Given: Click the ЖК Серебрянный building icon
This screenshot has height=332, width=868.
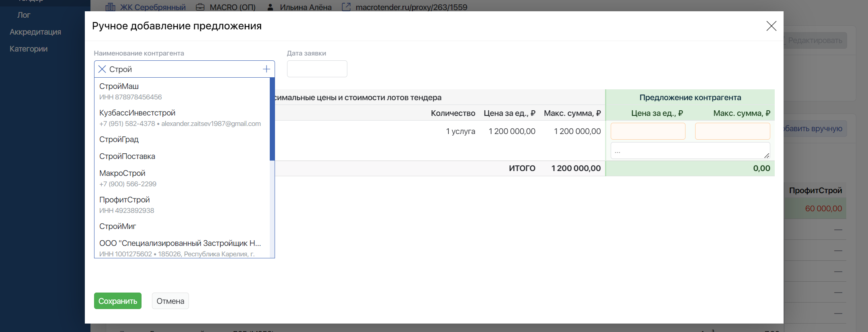Looking at the screenshot, I should (110, 7).
